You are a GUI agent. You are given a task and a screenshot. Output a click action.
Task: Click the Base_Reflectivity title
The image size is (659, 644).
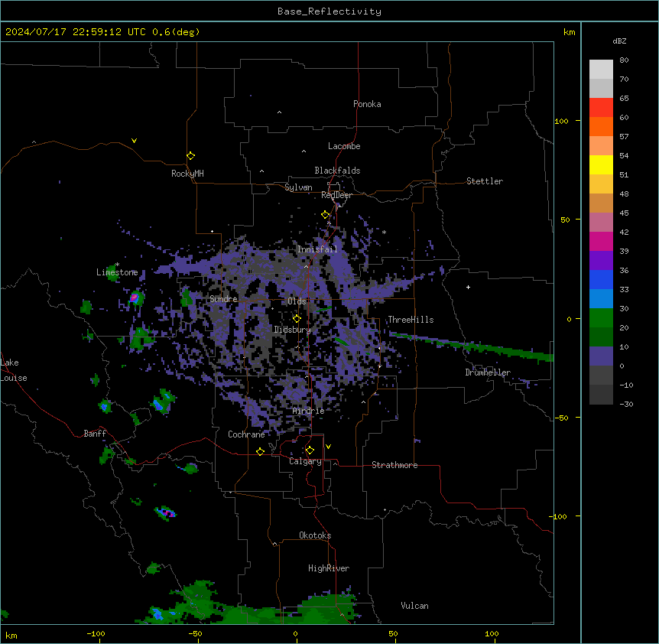coord(329,11)
